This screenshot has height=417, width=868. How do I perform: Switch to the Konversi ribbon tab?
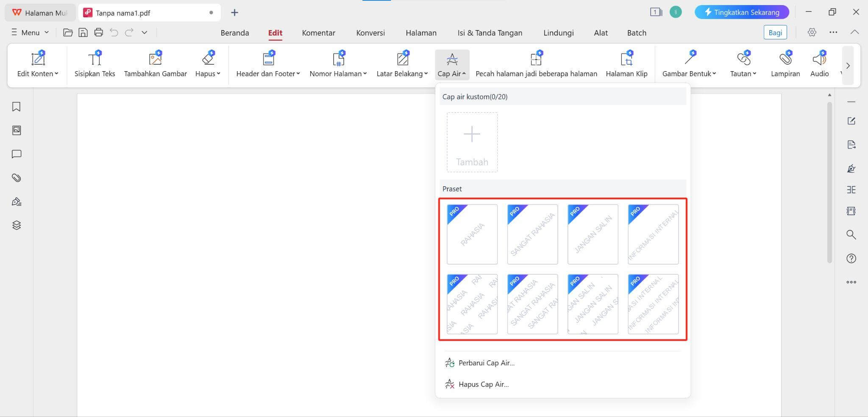coord(370,33)
